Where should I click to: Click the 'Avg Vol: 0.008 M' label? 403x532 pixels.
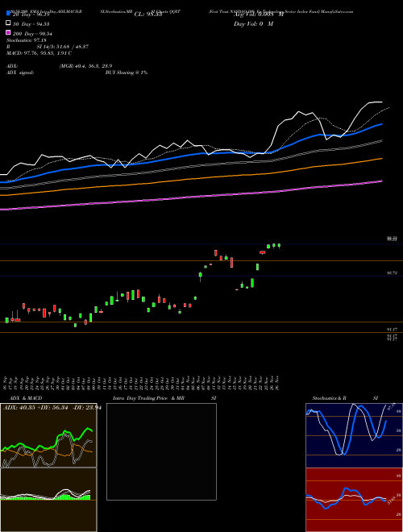click(x=258, y=15)
